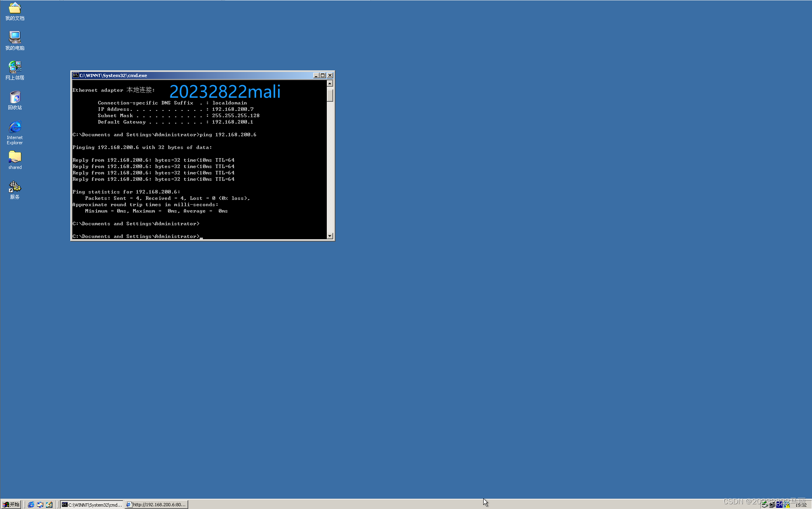Click the 'Packets: Sent = 4' line
The image size is (812, 509).
pyautogui.click(x=168, y=198)
